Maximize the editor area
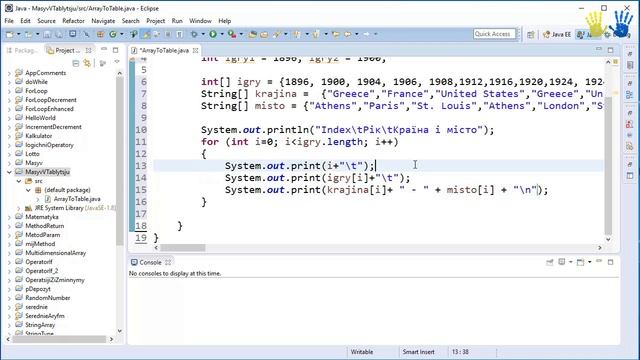640x360 pixels. tap(611, 50)
